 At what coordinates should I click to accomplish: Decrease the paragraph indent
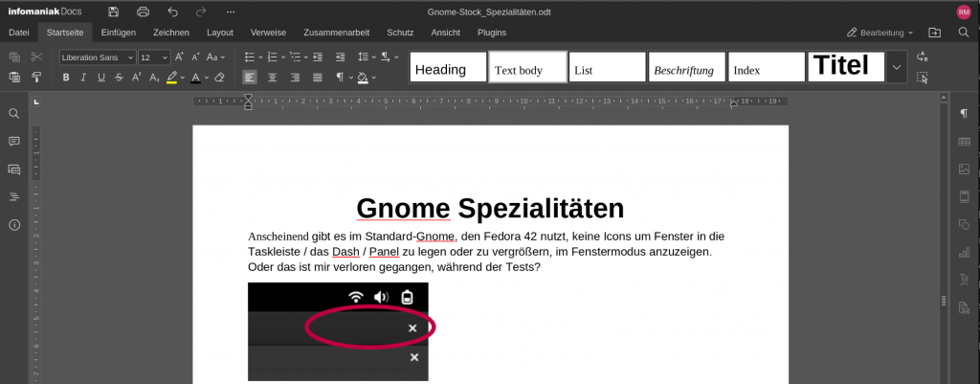coord(318,56)
